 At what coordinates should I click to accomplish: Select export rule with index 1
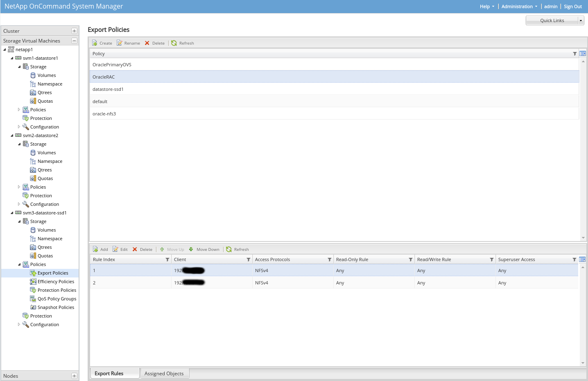(334, 271)
